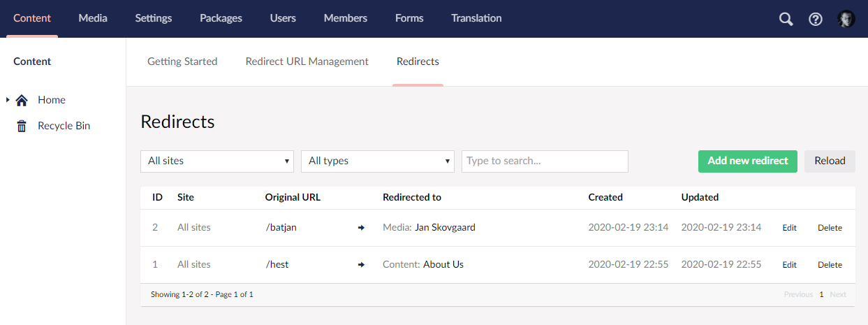The height and width of the screenshot is (325, 868).
Task: Focus the Type to search field
Action: click(x=545, y=161)
